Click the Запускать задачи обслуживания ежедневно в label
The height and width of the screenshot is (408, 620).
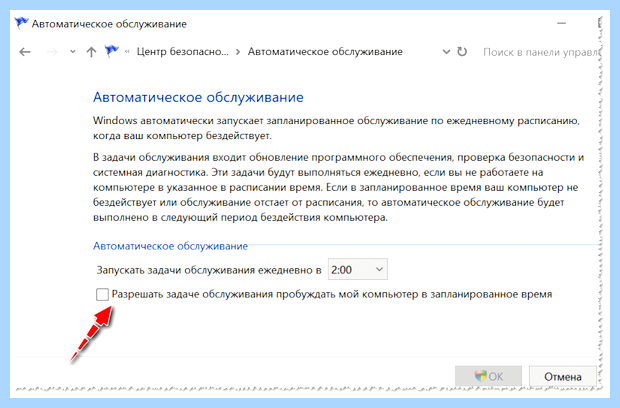pyautogui.click(x=209, y=270)
